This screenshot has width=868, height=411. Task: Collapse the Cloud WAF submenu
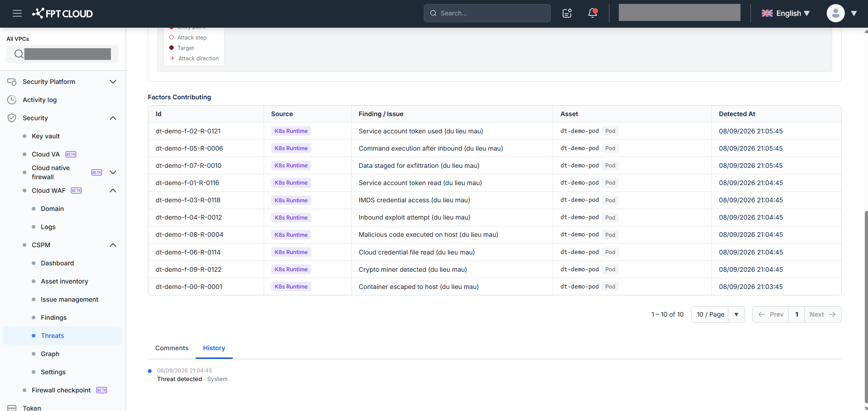tap(113, 191)
